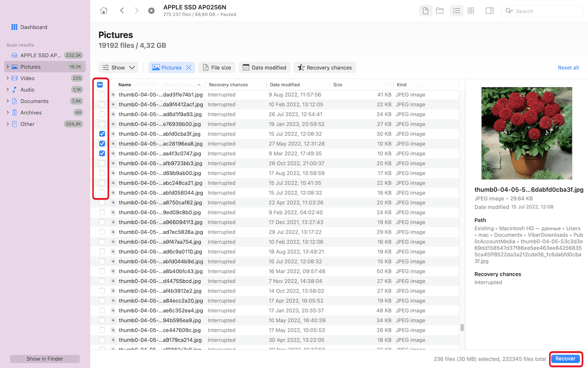
Task: Click JPEG file icon of ad6c9a0110.jpg
Action: pos(113,252)
